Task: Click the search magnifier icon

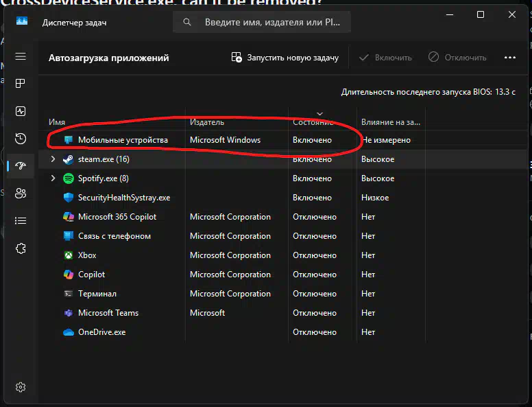Action: click(x=187, y=22)
